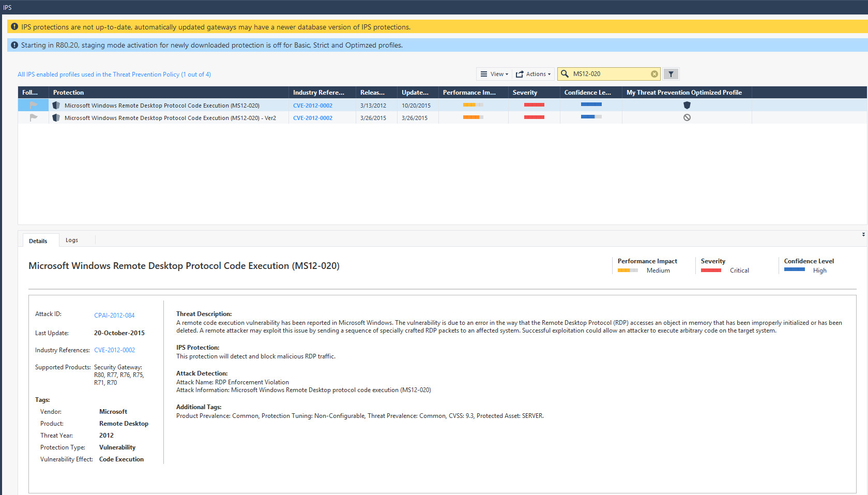Click Performance Impact Medium indicator in details
The height and width of the screenshot is (495, 868).
coord(644,270)
